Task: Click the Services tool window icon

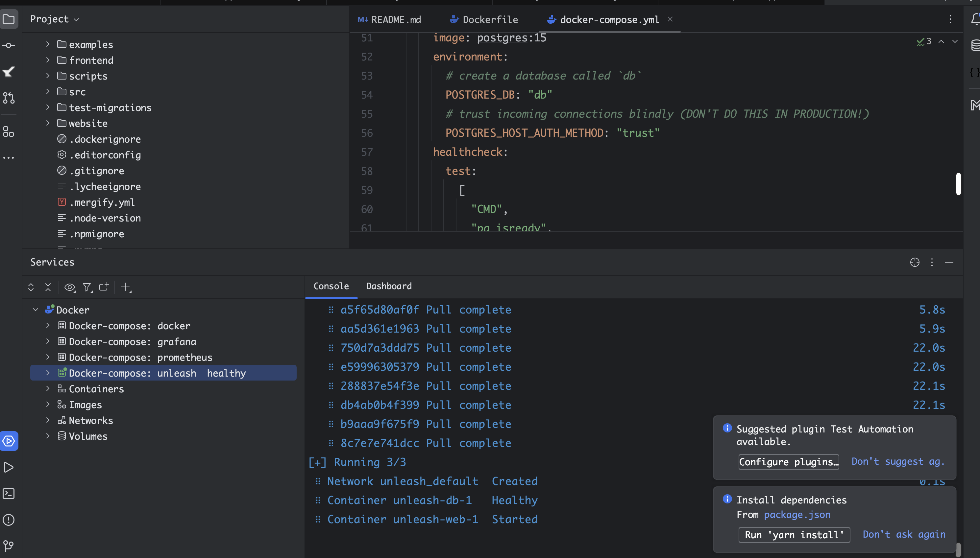Action: (9, 441)
